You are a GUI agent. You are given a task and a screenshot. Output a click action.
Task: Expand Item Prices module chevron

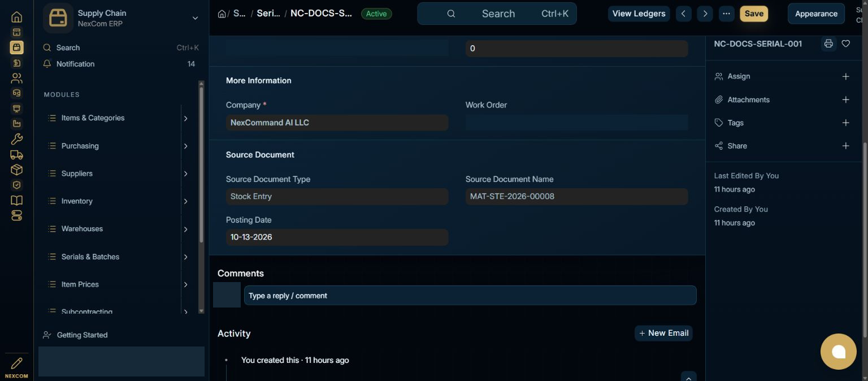[x=185, y=284]
